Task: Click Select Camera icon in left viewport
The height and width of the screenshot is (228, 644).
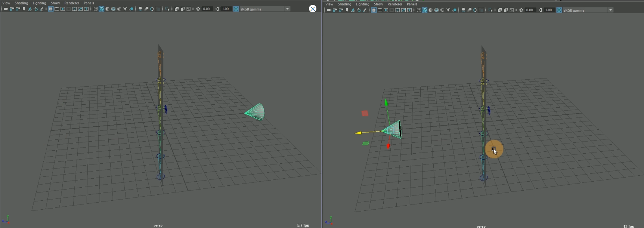Action: [6, 9]
